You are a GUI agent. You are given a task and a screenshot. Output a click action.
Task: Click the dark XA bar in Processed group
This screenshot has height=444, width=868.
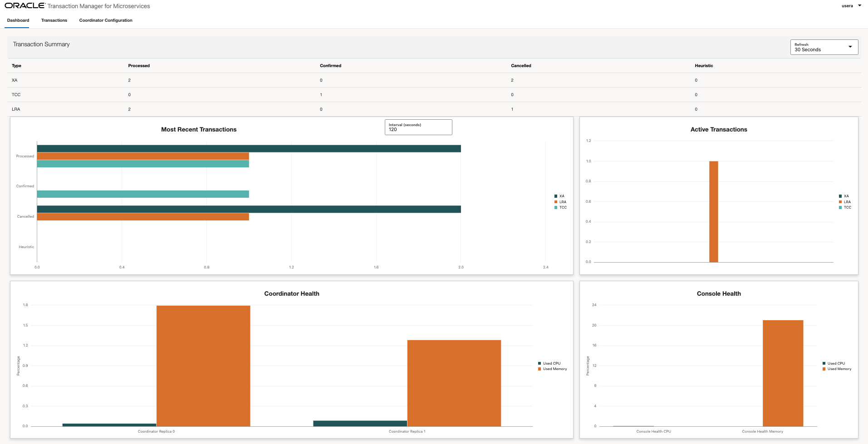click(249, 149)
